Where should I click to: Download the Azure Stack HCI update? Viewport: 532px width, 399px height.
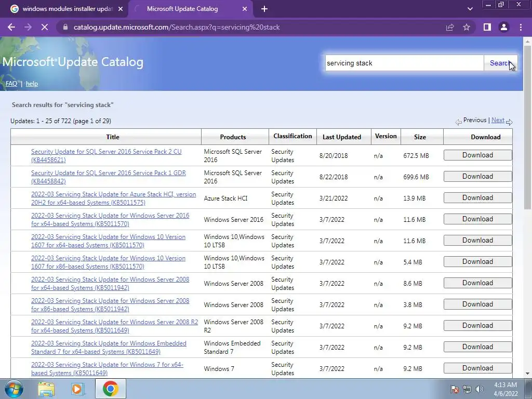click(x=478, y=198)
